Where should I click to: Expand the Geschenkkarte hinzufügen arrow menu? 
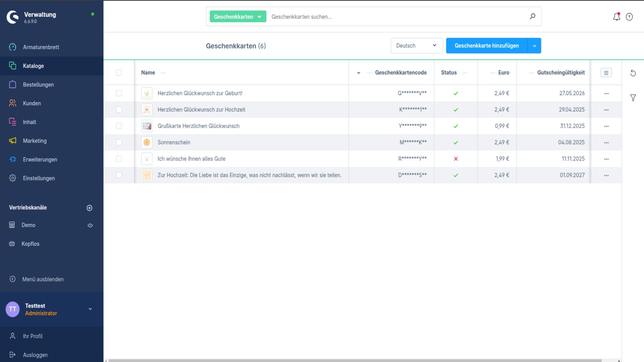pos(534,46)
